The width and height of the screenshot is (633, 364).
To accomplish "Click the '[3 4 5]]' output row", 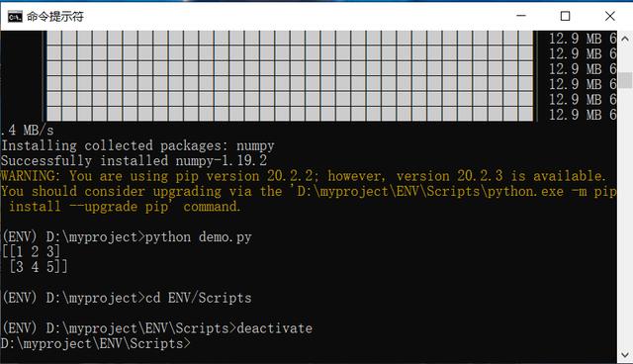I will point(39,267).
